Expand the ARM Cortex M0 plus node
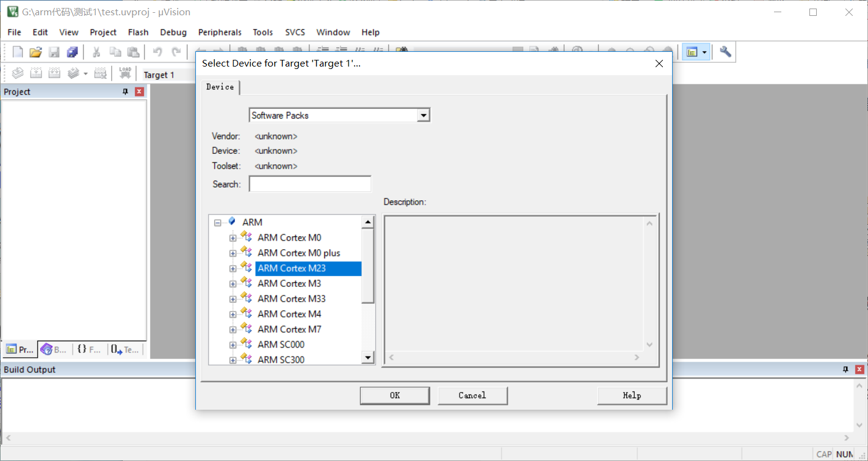The width and height of the screenshot is (868, 461). pyautogui.click(x=233, y=253)
